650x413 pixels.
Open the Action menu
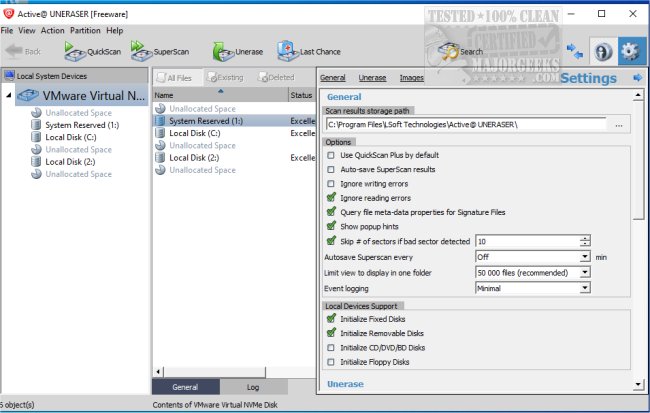pos(52,30)
